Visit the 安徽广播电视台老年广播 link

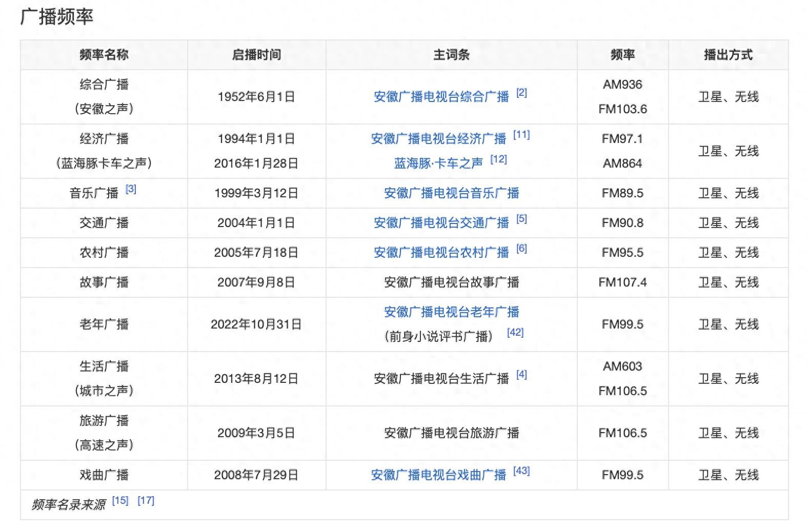[x=451, y=312]
